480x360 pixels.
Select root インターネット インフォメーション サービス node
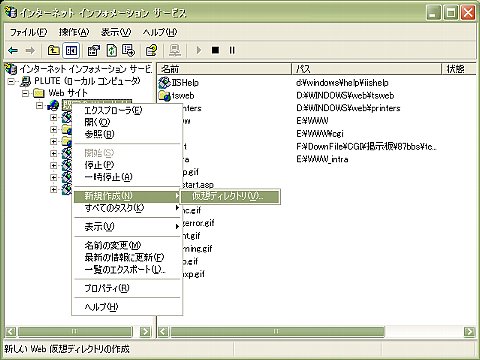tap(86, 69)
